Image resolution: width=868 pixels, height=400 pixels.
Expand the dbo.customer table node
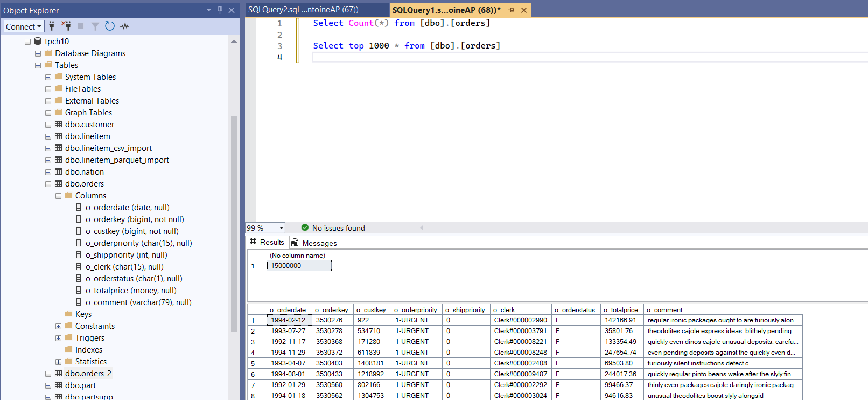pos(48,125)
